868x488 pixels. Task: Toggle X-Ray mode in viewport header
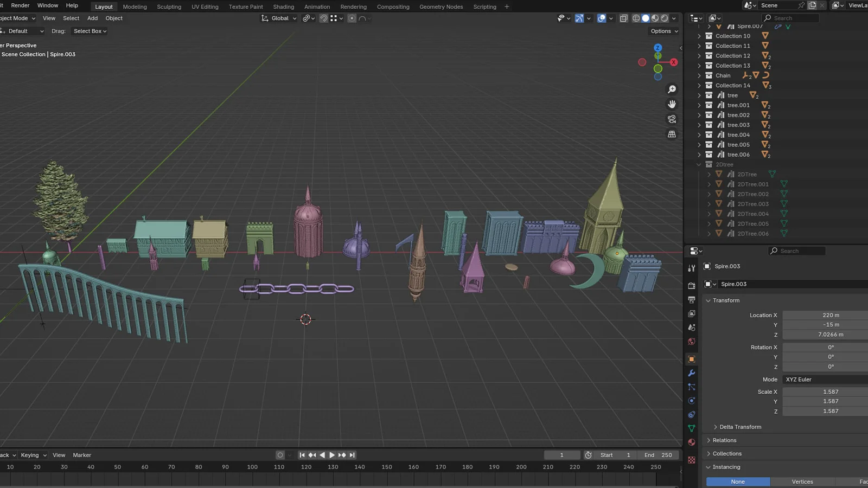pyautogui.click(x=624, y=18)
